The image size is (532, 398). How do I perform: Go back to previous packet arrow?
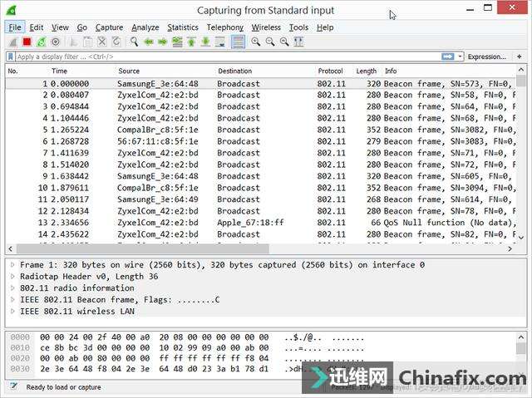[149, 42]
